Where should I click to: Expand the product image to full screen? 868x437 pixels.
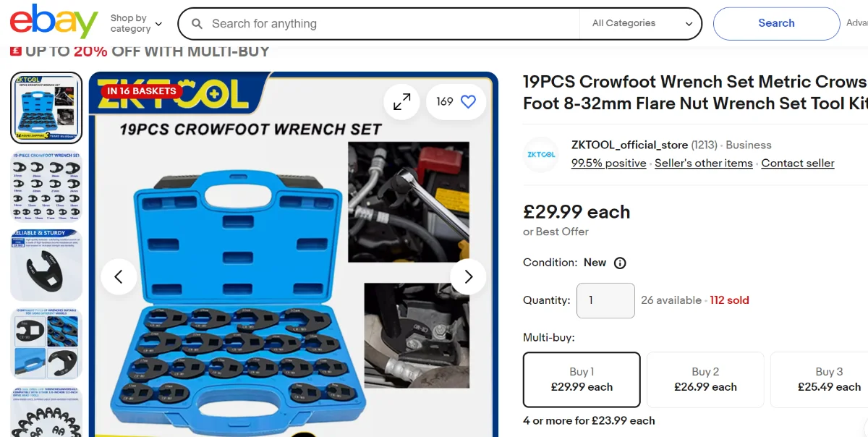point(401,102)
